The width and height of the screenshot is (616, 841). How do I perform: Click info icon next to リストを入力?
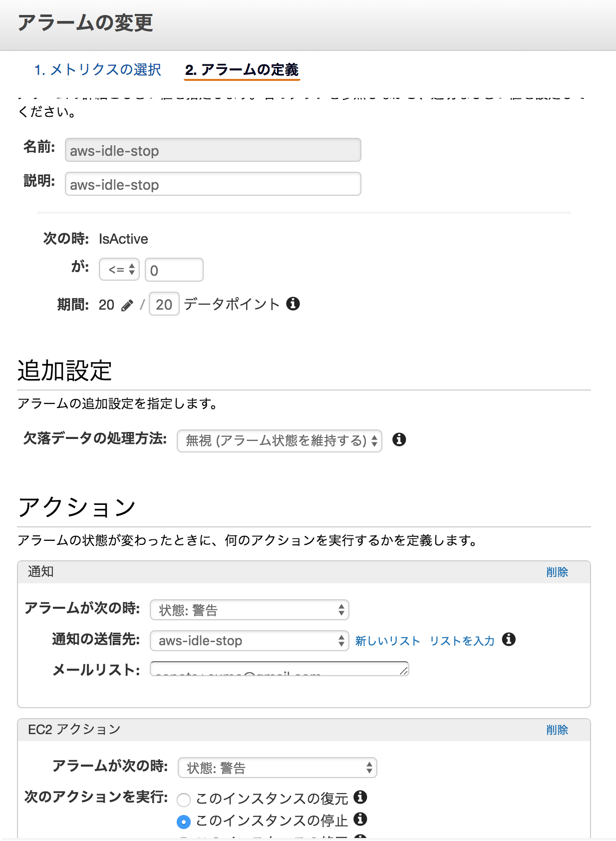click(x=509, y=639)
